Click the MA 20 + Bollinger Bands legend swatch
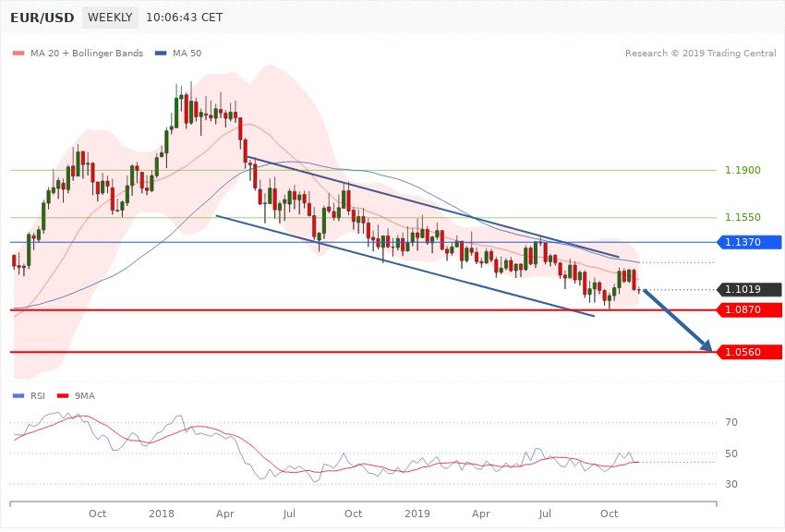The width and height of the screenshot is (785, 532). (18, 53)
